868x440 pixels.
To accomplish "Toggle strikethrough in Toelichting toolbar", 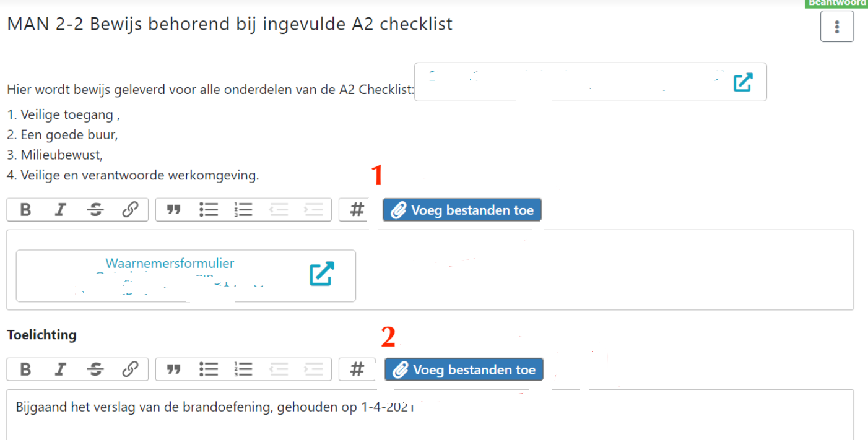I will [x=95, y=369].
